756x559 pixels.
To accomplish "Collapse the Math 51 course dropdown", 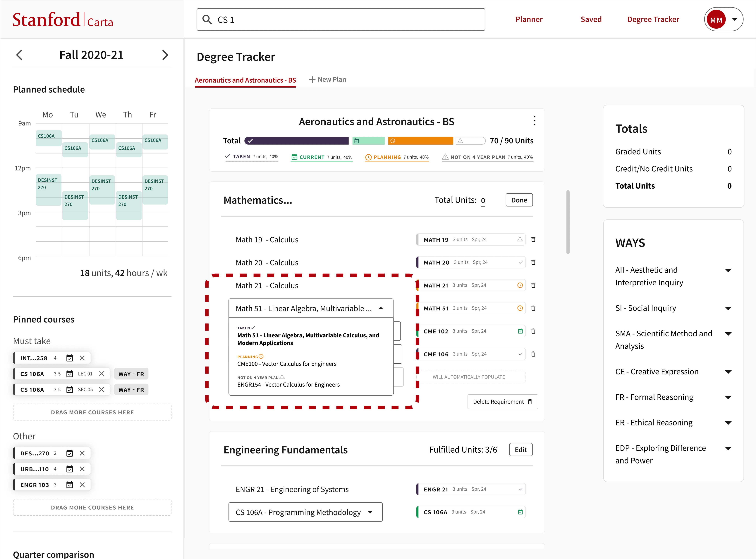I will tap(381, 308).
